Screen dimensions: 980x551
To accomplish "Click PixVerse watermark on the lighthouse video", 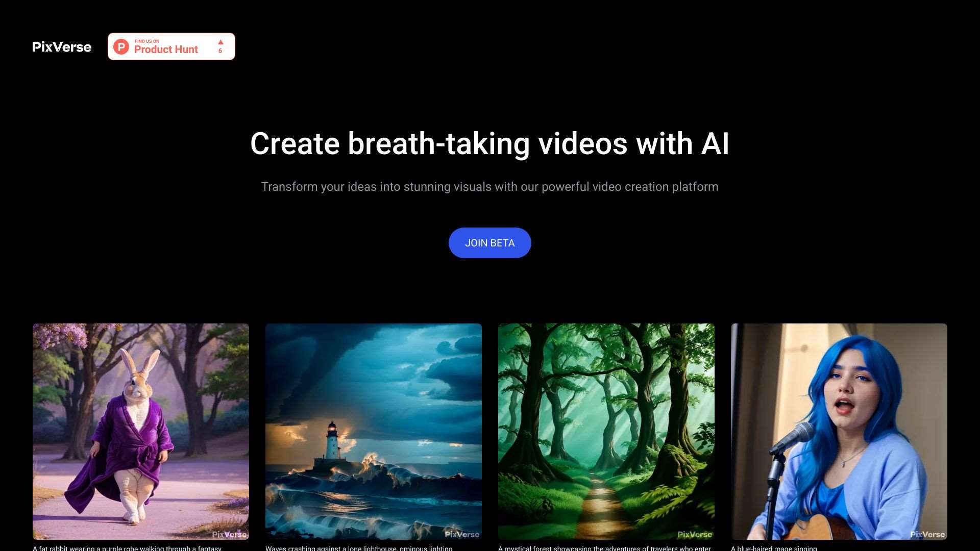I will (462, 534).
